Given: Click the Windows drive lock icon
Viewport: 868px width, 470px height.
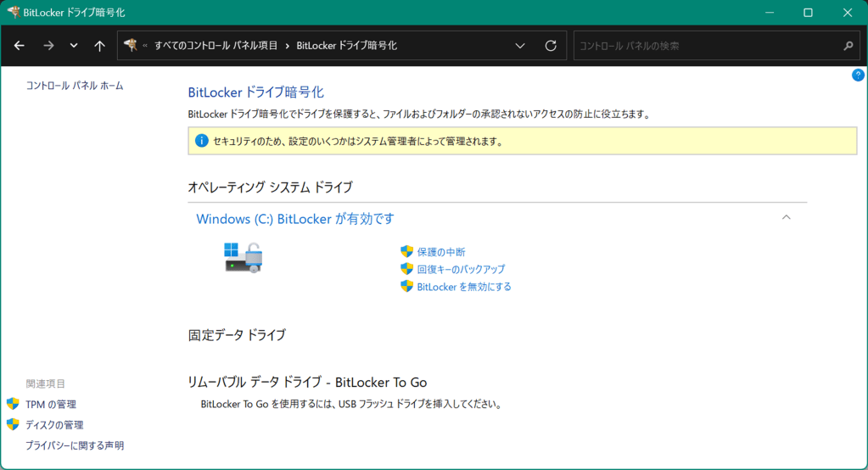Looking at the screenshot, I should [x=244, y=257].
